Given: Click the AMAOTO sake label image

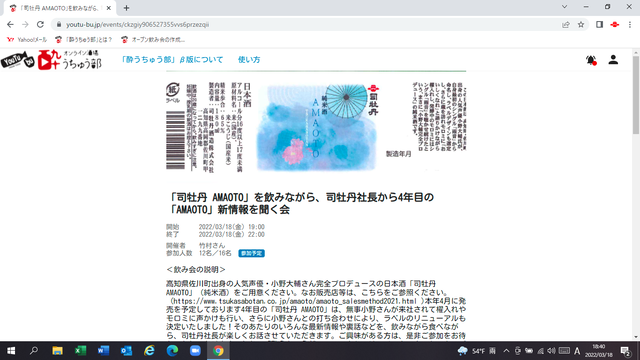Looking at the screenshot, I should (x=316, y=127).
